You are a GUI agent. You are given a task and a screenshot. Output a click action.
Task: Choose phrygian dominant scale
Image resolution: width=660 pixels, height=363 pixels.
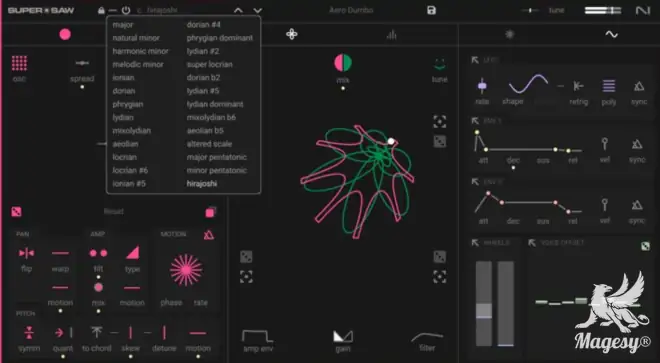pyautogui.click(x=220, y=38)
